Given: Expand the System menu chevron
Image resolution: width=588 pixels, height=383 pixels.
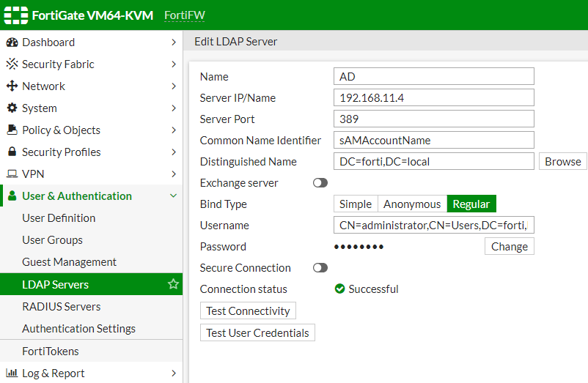Looking at the screenshot, I should coord(173,108).
